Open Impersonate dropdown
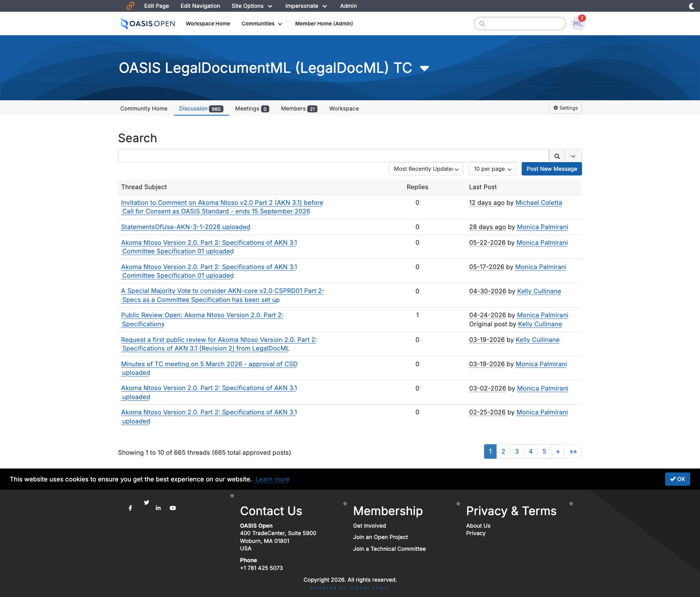Screen dimensions: 700x597 [306, 6]
